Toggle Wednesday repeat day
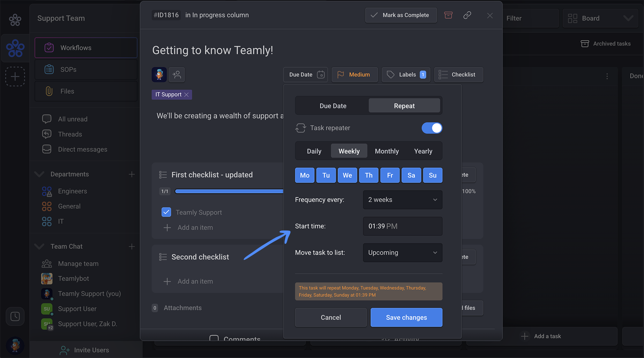644x358 pixels. point(347,175)
